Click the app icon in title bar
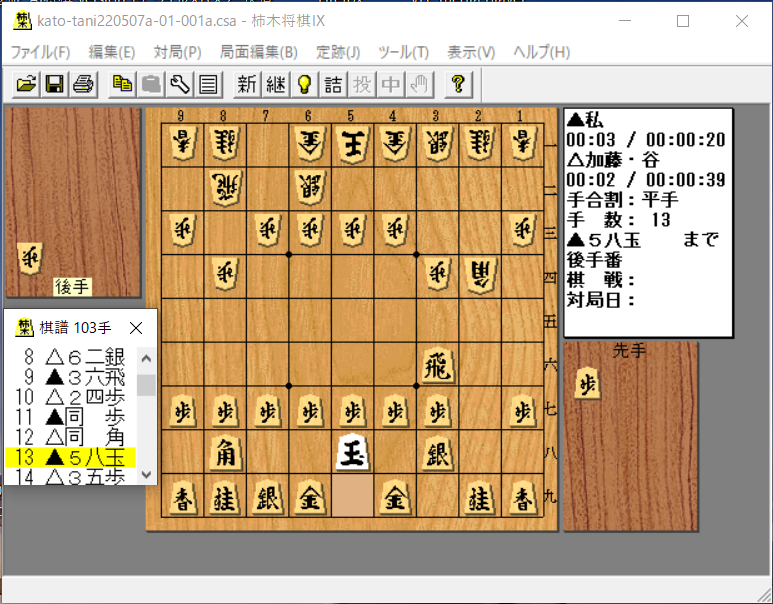The image size is (773, 604). click(22, 21)
